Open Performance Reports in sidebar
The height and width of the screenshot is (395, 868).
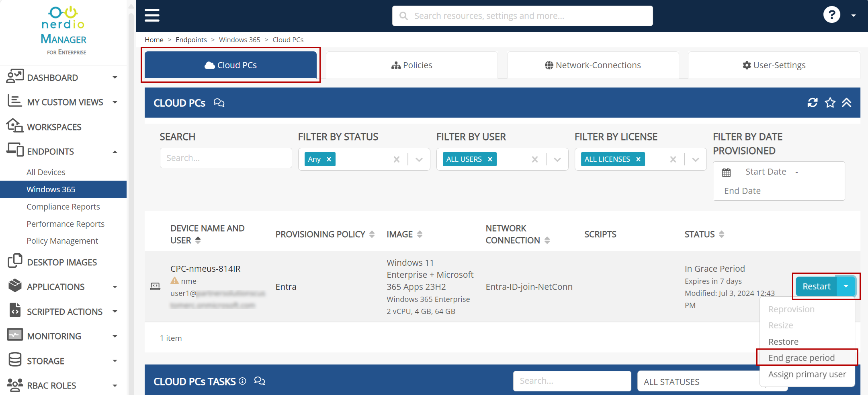pos(66,224)
